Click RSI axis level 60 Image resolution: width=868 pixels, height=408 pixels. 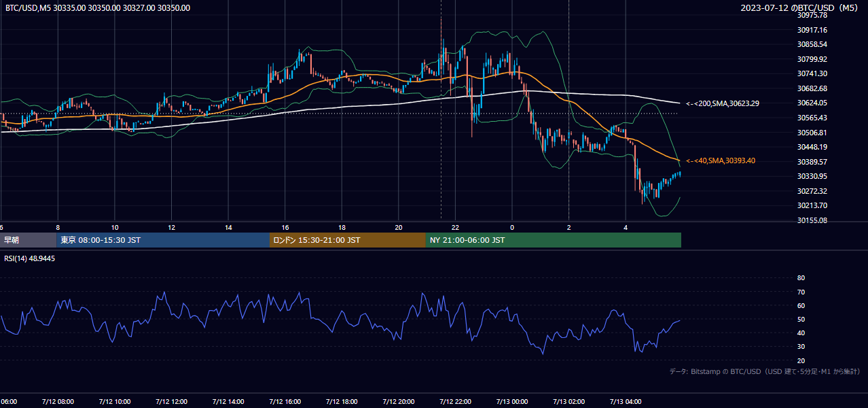pyautogui.click(x=801, y=305)
